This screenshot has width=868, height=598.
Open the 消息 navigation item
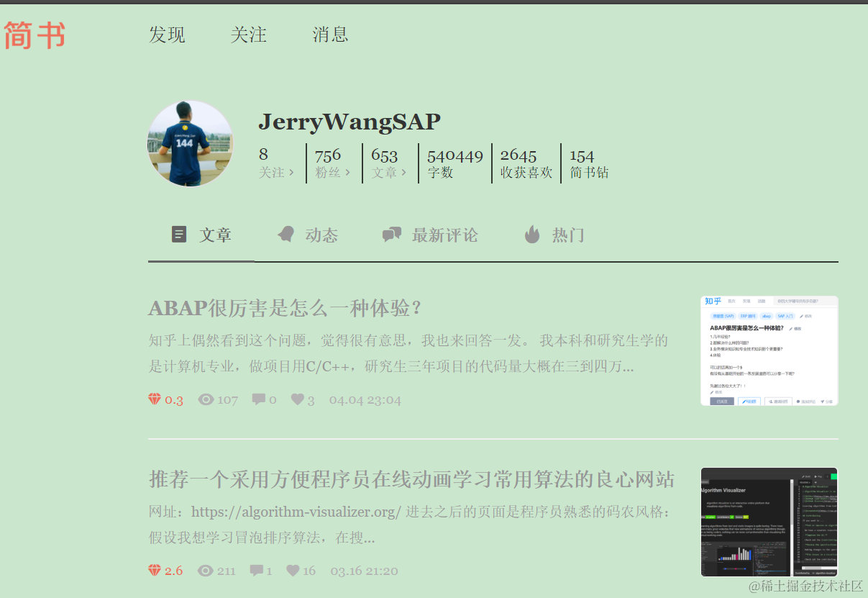pyautogui.click(x=330, y=34)
